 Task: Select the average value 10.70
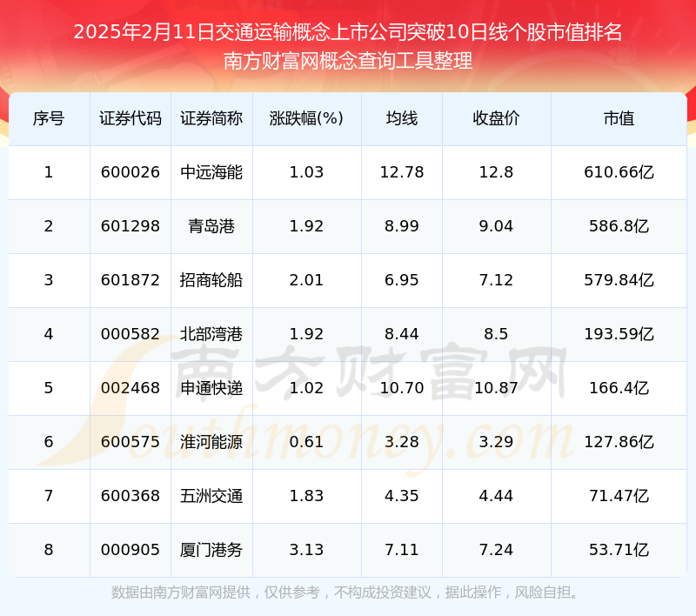(402, 388)
